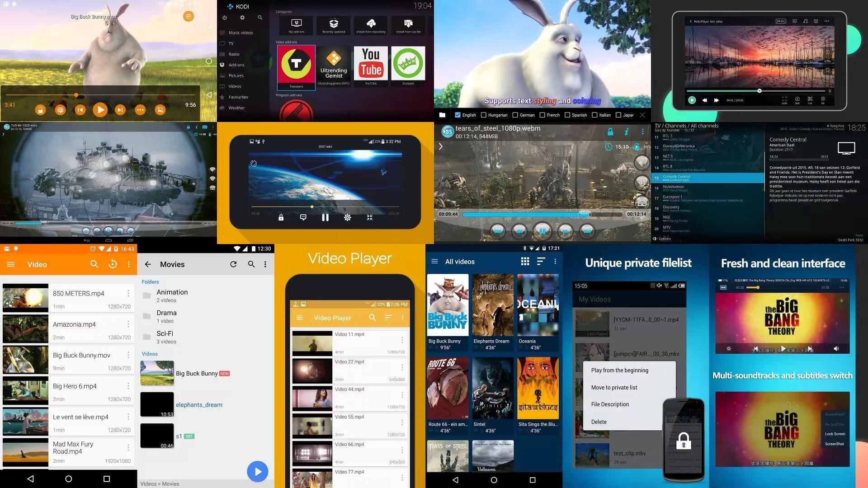Click the grid view icon in video list
868x488 pixels.
click(524, 263)
